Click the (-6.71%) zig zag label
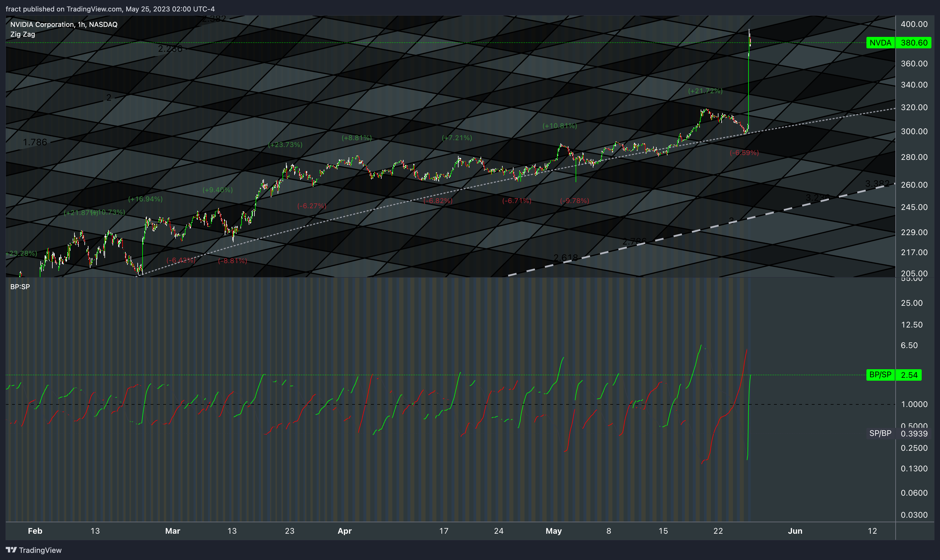940x560 pixels. pos(517,201)
